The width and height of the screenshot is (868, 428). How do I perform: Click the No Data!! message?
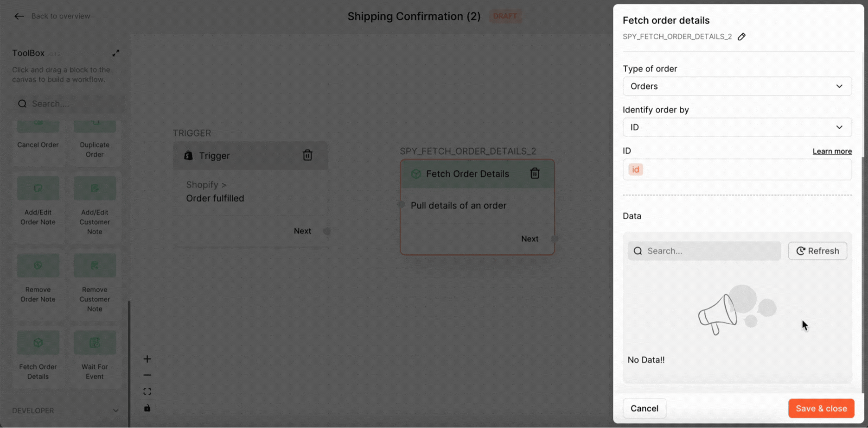click(x=646, y=360)
